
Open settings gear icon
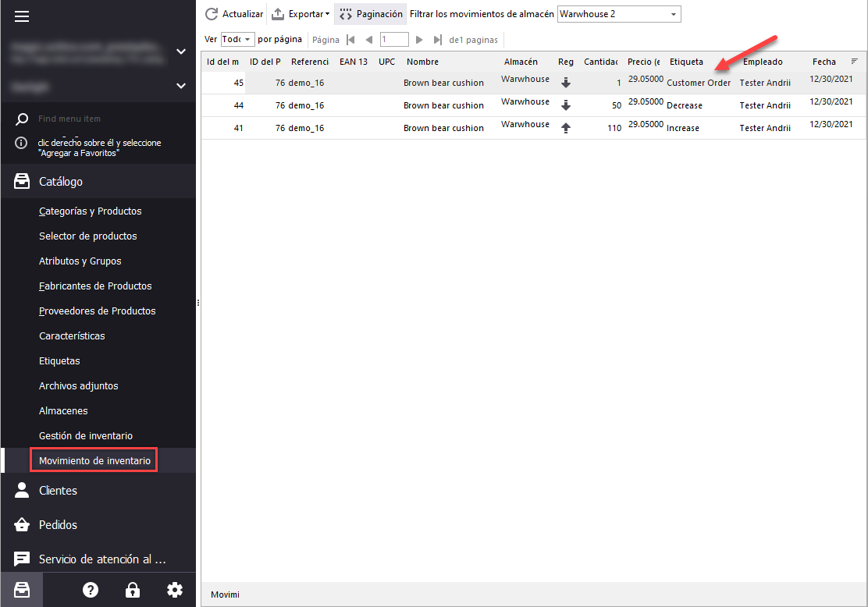pos(175,590)
